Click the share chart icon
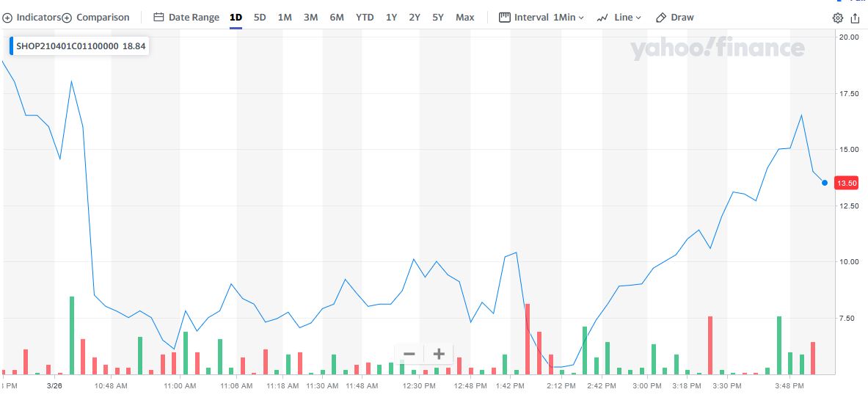This screenshot has width=868, height=403. (x=855, y=18)
